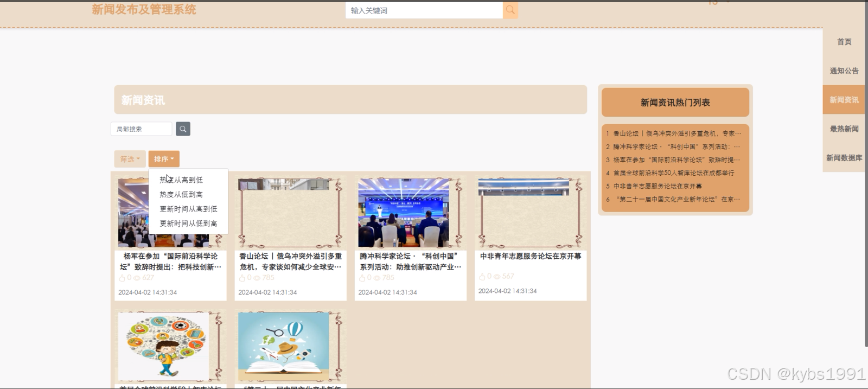The height and width of the screenshot is (389, 868).
Task: Choose 更新时间从高到低 sort option
Action: pyautogui.click(x=188, y=209)
